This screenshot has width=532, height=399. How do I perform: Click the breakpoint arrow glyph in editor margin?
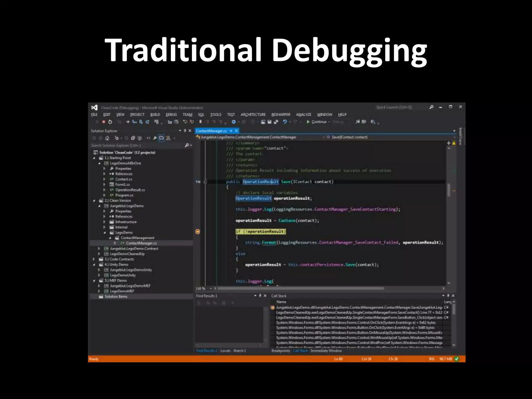point(198,231)
